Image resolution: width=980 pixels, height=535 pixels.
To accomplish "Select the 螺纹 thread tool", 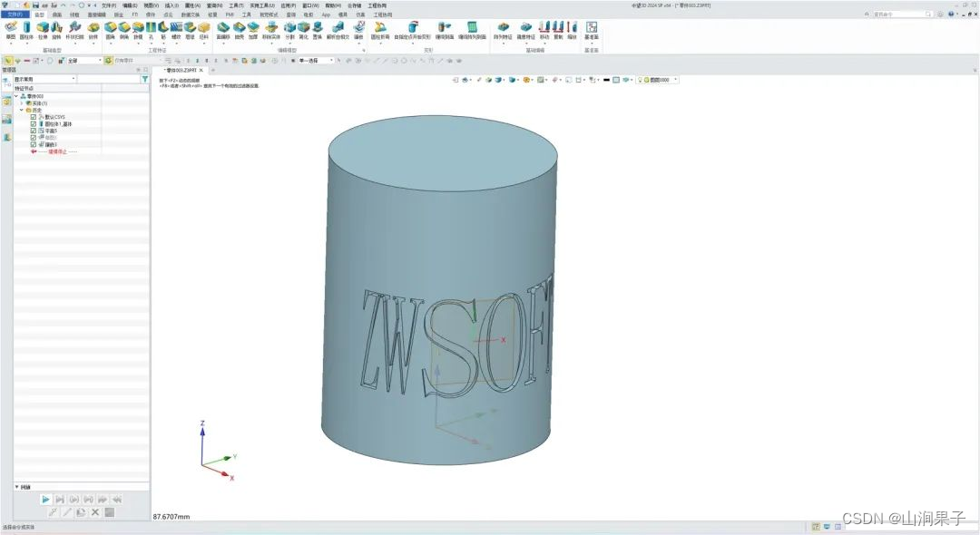I will [176, 29].
